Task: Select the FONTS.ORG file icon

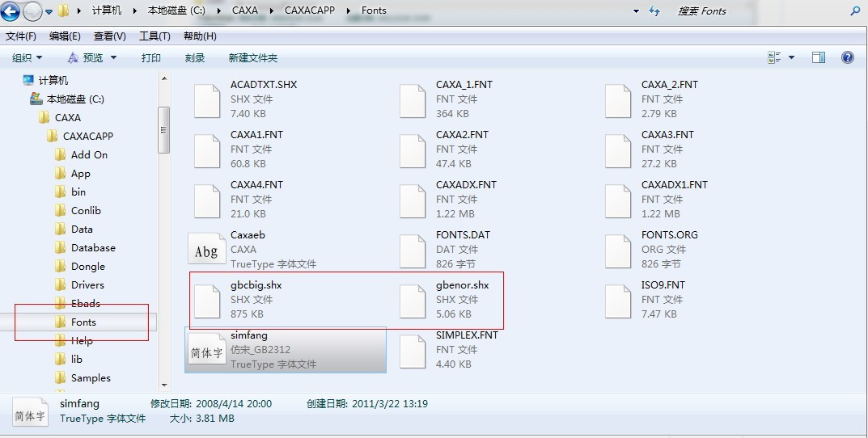Action: [x=618, y=251]
